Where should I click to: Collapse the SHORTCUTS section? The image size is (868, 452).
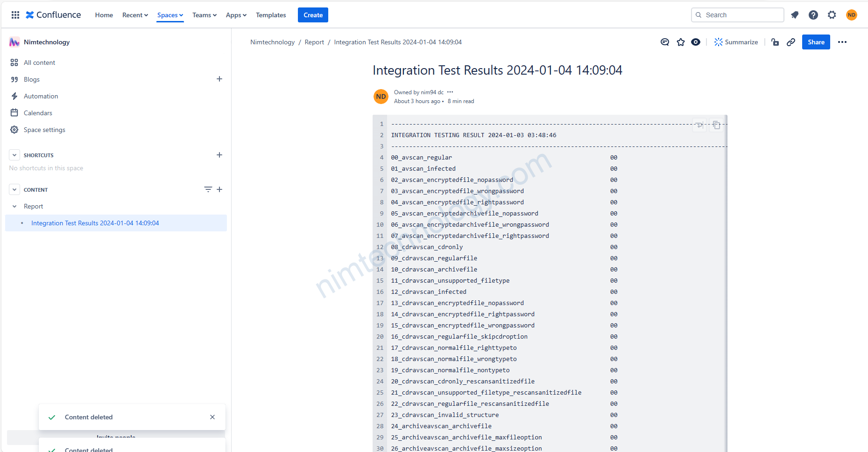[x=14, y=155]
